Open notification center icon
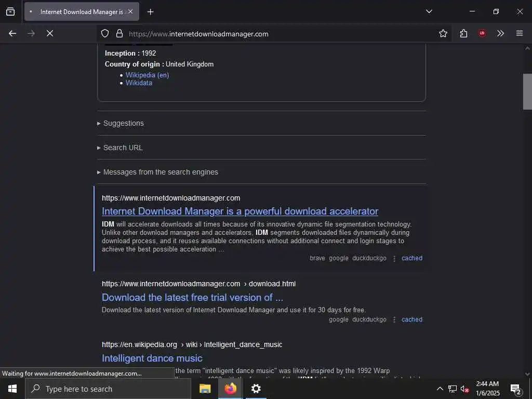 tap(516, 389)
